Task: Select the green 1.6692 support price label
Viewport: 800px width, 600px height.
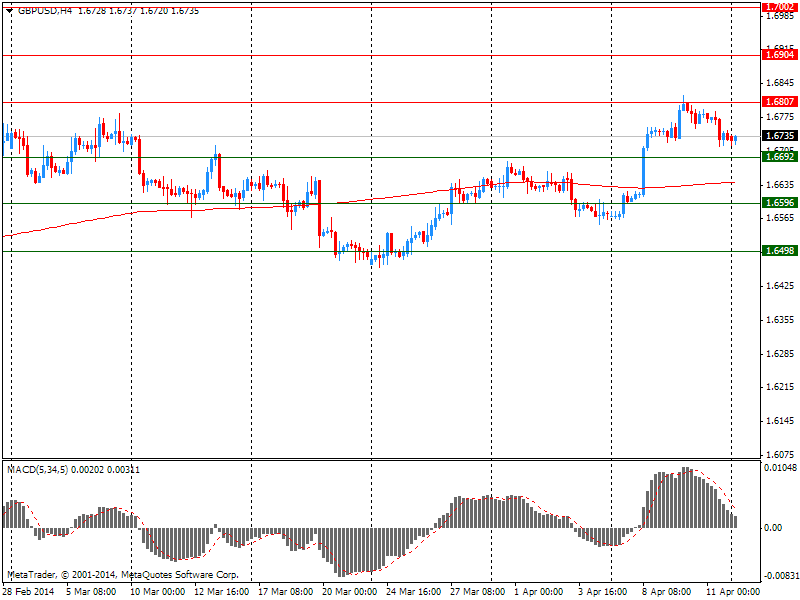Action: point(779,157)
